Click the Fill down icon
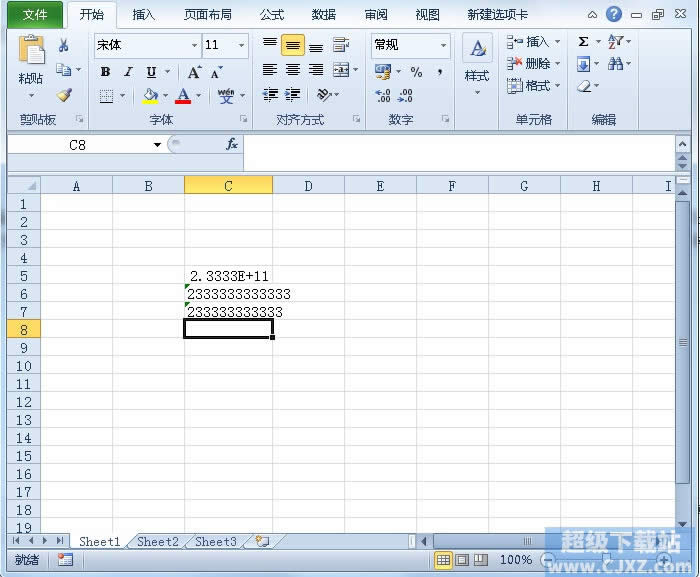This screenshot has width=700, height=577. coord(583,64)
